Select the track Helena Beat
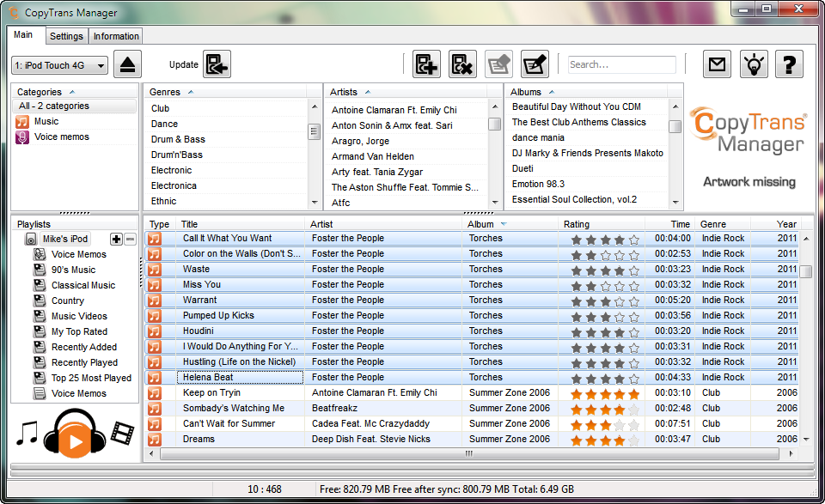This screenshot has height=504, width=825. point(208,377)
